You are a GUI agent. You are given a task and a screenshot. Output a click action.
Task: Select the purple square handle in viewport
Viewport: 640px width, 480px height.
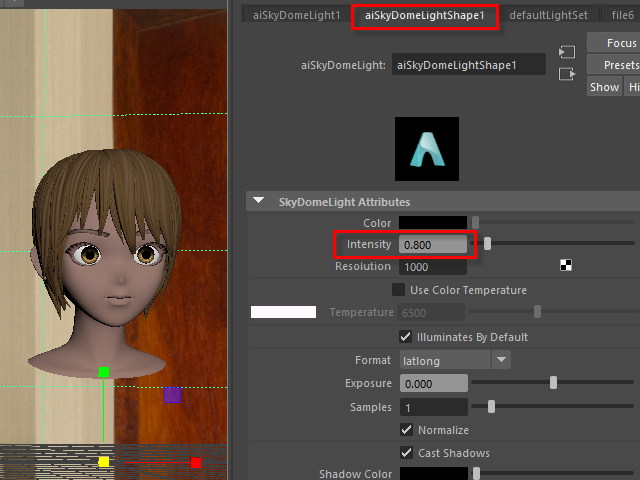[172, 396]
